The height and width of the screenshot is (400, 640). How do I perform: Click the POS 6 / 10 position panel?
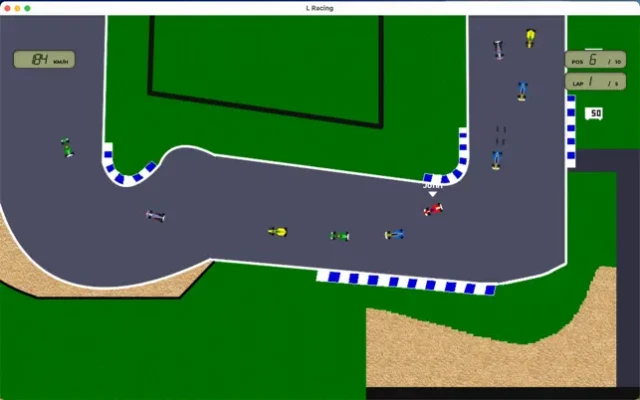pyautogui.click(x=596, y=60)
